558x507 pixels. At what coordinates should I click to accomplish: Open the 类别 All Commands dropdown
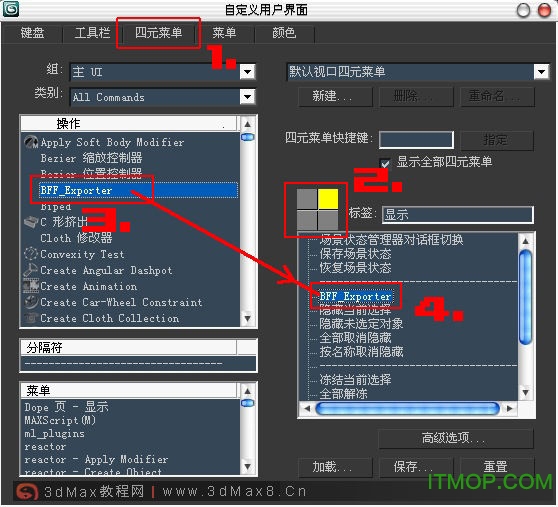[247, 97]
